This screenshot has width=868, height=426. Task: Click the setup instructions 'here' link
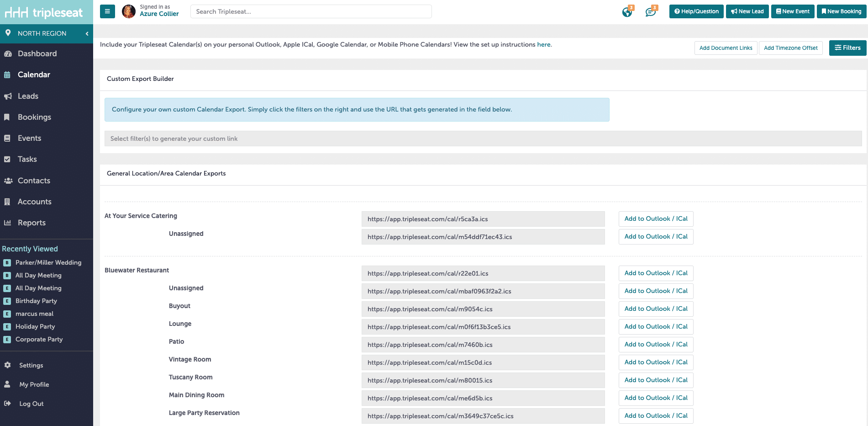543,44
